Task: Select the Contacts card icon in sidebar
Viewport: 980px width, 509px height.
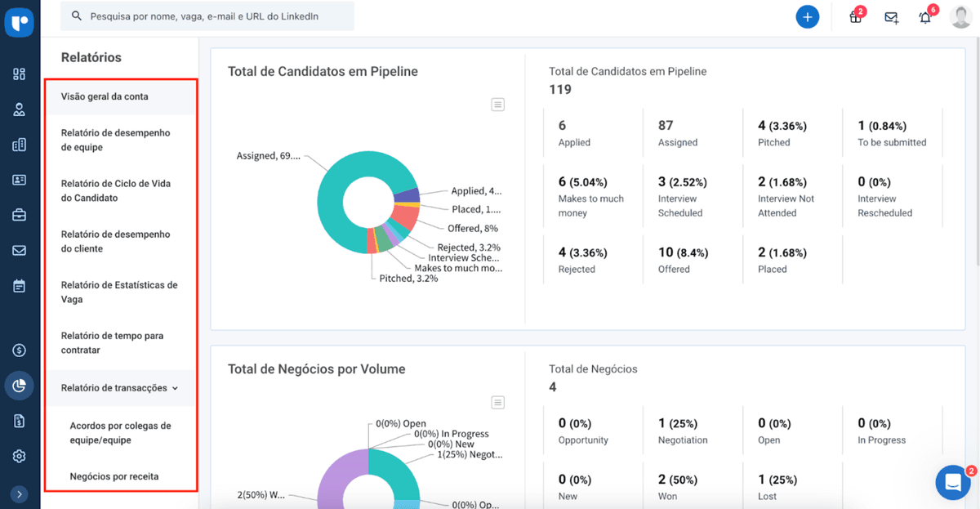Action: click(18, 180)
